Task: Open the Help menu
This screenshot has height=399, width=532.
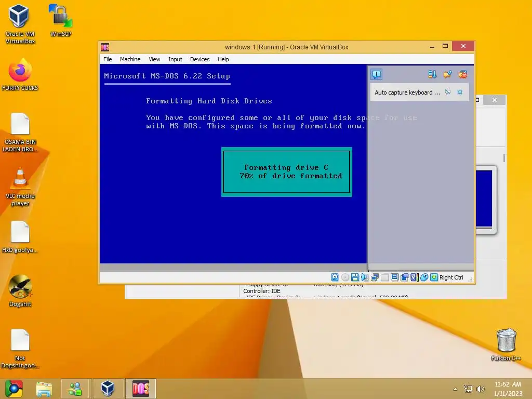Action: coord(223,59)
